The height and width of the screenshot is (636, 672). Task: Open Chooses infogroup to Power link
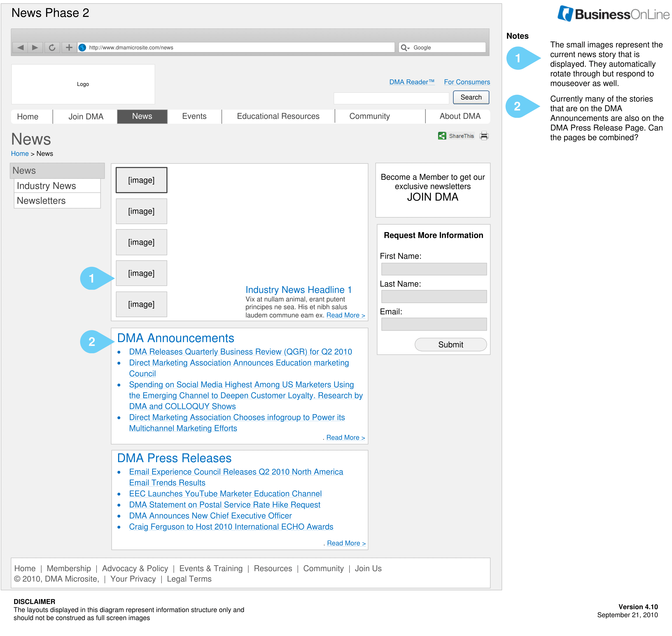point(237,423)
